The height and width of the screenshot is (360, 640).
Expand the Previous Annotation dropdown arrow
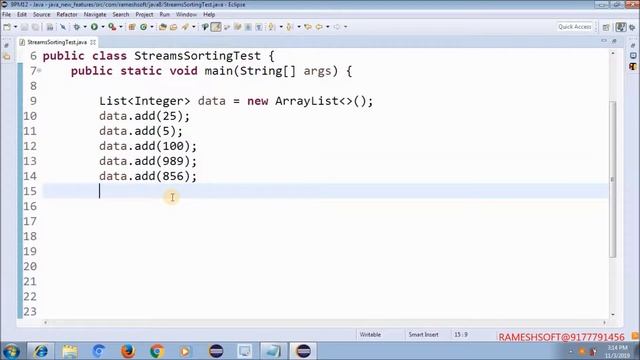pyautogui.click(x=299, y=27)
